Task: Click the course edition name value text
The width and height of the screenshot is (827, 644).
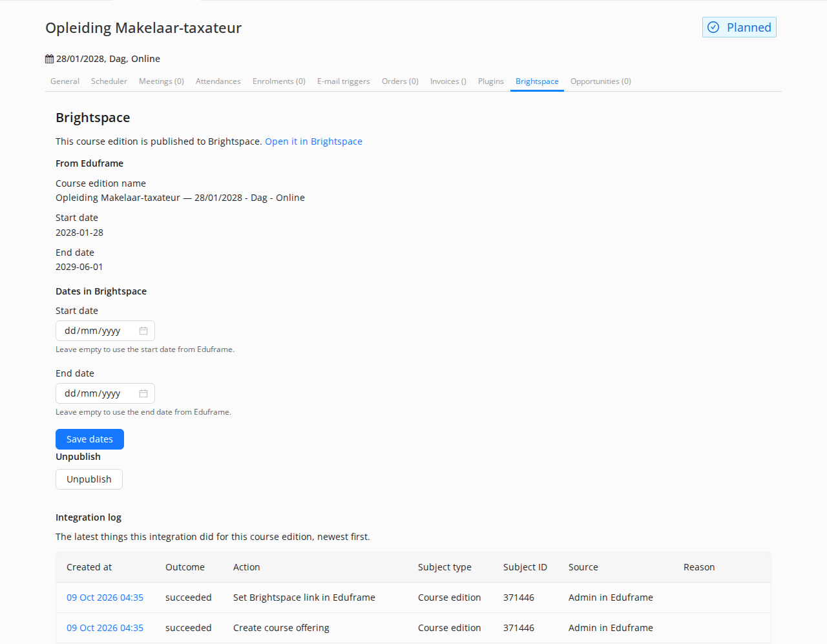Action: click(180, 198)
